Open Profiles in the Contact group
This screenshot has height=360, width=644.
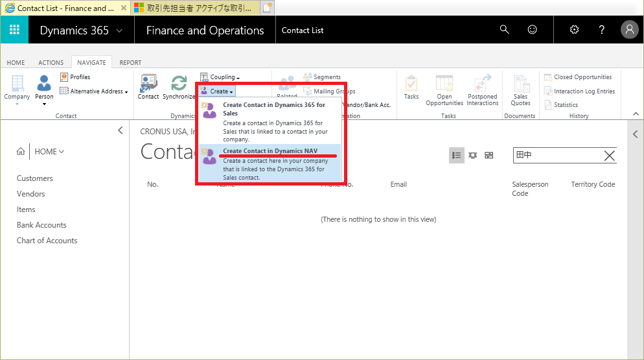75,77
